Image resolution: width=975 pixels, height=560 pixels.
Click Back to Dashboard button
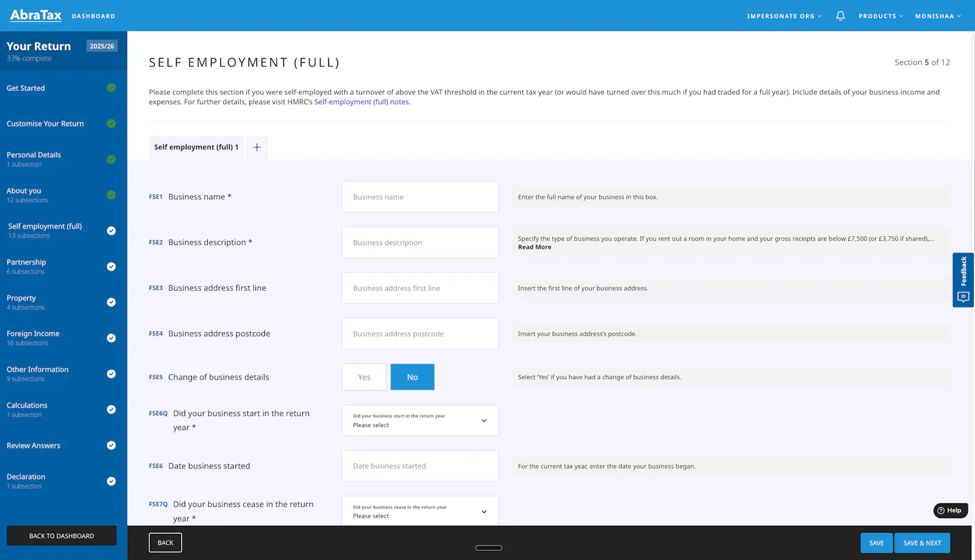pyautogui.click(x=62, y=536)
